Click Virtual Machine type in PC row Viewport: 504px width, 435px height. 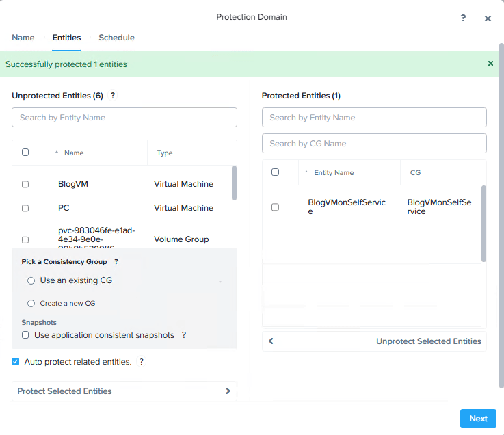tap(183, 208)
